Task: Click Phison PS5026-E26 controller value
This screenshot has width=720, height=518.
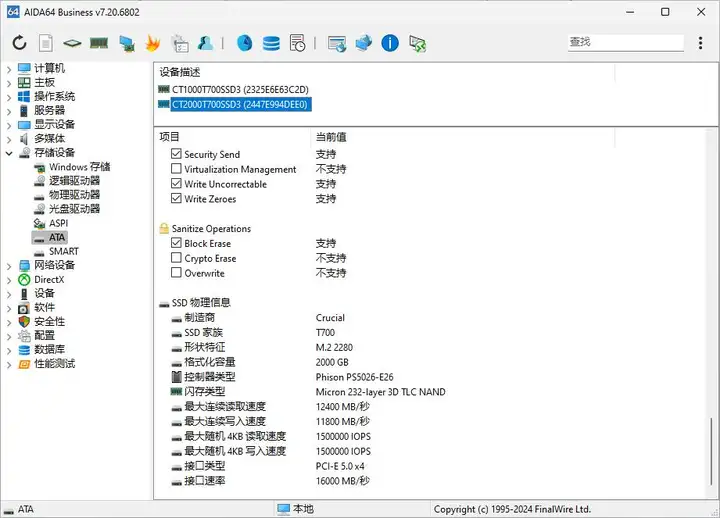Action: (354, 377)
